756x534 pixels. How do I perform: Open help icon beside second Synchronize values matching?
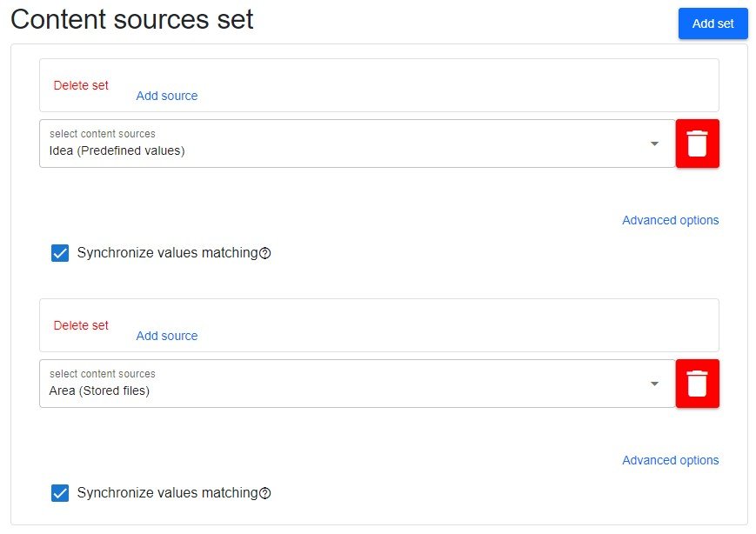pos(265,493)
